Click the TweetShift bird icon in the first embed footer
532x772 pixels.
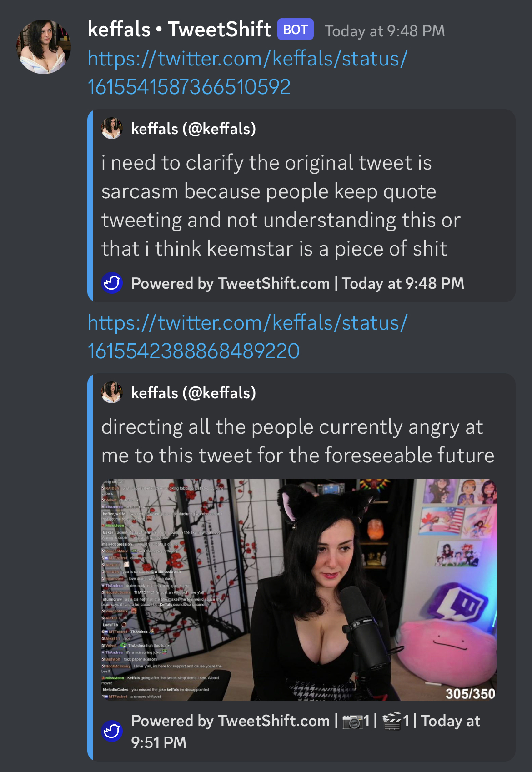coord(112,283)
